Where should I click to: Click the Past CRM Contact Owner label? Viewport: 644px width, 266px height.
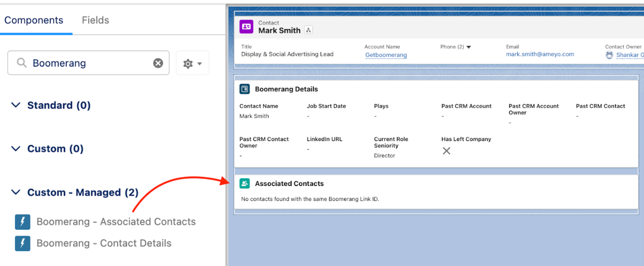[x=264, y=142]
